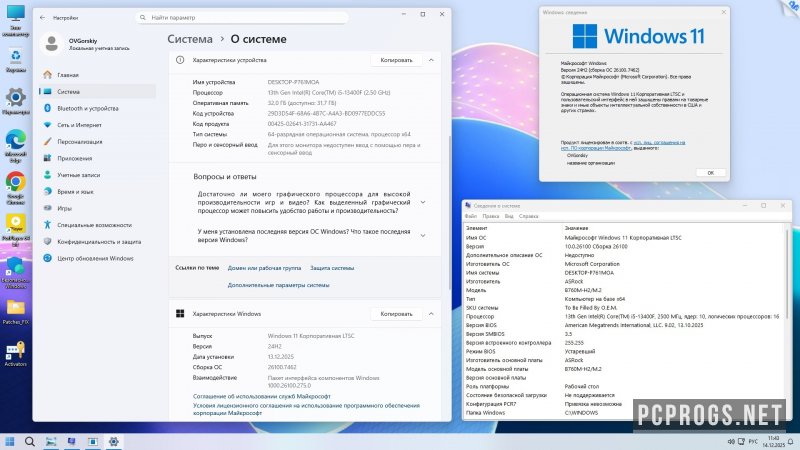Open Домен или рабочая группа link
Viewport: 800px width, 450px height.
coord(264,268)
